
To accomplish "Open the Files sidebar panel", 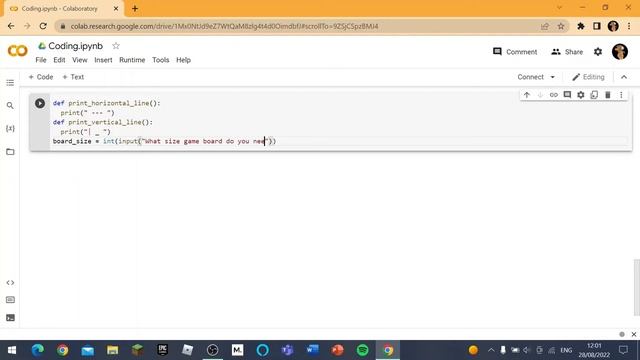I will click(x=10, y=152).
